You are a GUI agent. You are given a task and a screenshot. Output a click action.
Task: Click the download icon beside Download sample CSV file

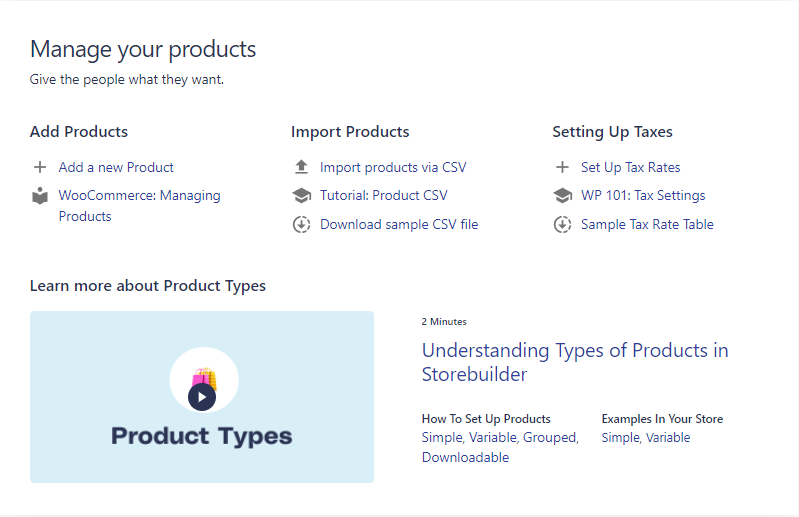click(x=301, y=225)
